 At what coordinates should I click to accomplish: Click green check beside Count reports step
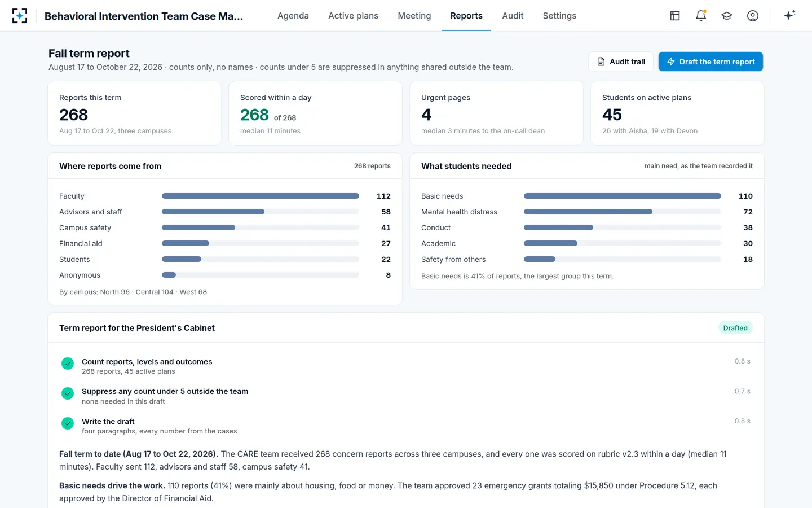tap(68, 364)
